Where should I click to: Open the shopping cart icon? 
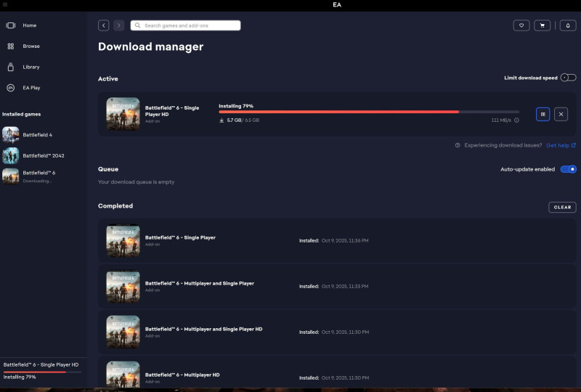(x=542, y=25)
